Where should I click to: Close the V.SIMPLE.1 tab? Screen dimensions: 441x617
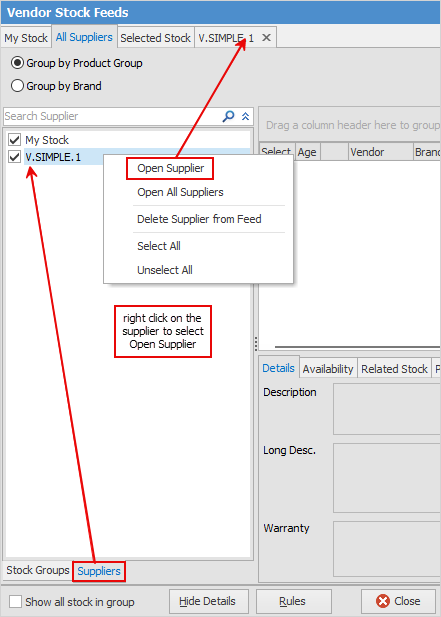click(266, 38)
